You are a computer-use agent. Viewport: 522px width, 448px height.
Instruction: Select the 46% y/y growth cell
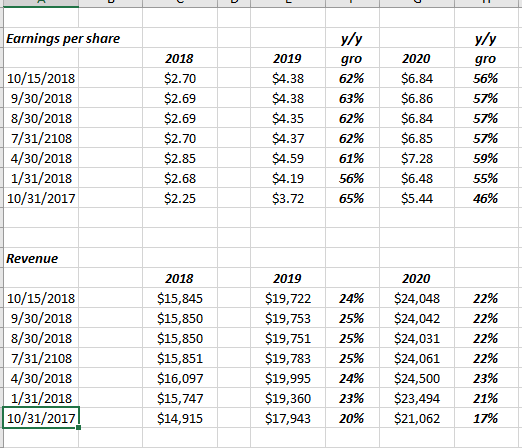486,198
